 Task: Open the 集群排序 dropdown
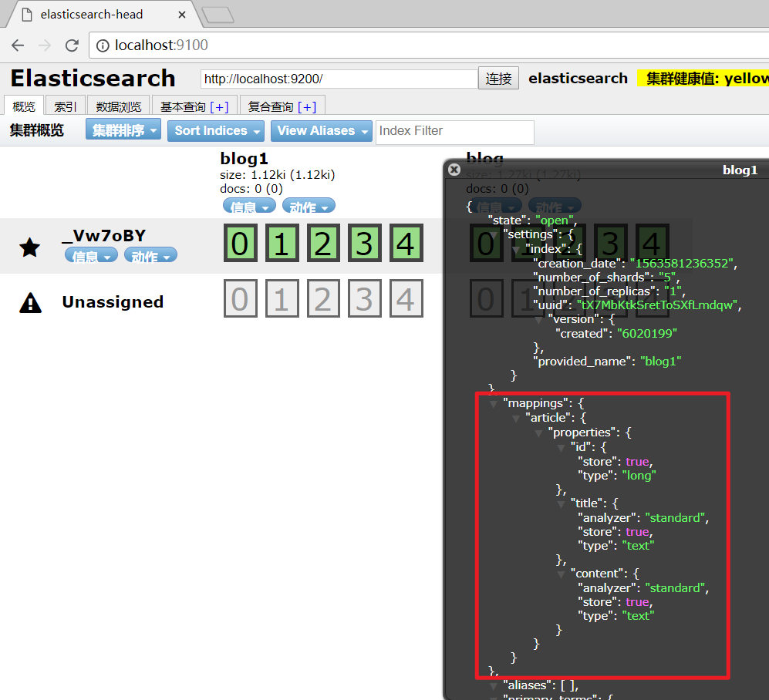pos(123,131)
